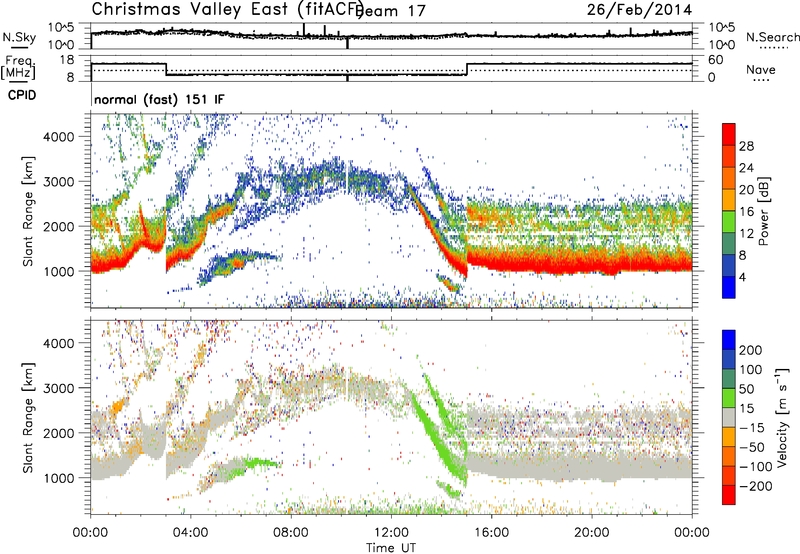Click the 'CPID' label
This screenshot has height=554, width=800.
[x=22, y=95]
